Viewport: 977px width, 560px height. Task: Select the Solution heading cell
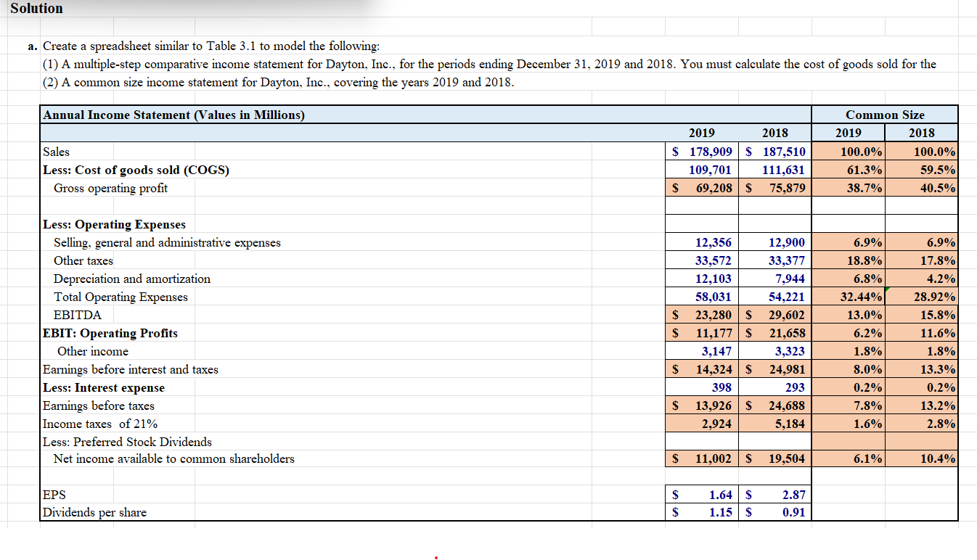click(x=36, y=8)
